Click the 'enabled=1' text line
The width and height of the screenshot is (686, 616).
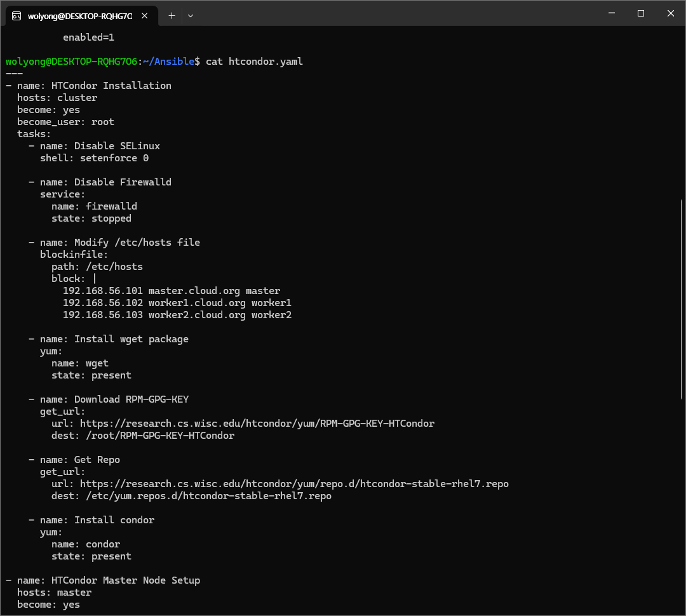tap(88, 37)
